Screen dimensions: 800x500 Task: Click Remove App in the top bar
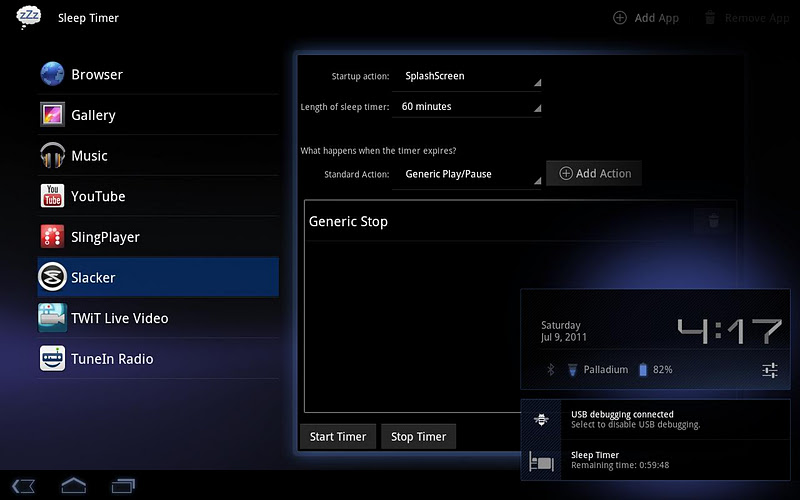747,18
